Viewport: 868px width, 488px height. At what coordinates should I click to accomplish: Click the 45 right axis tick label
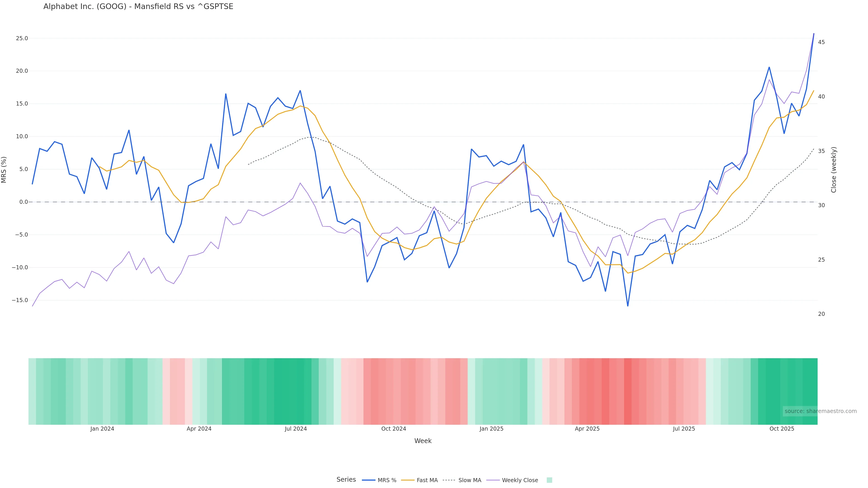(x=821, y=42)
